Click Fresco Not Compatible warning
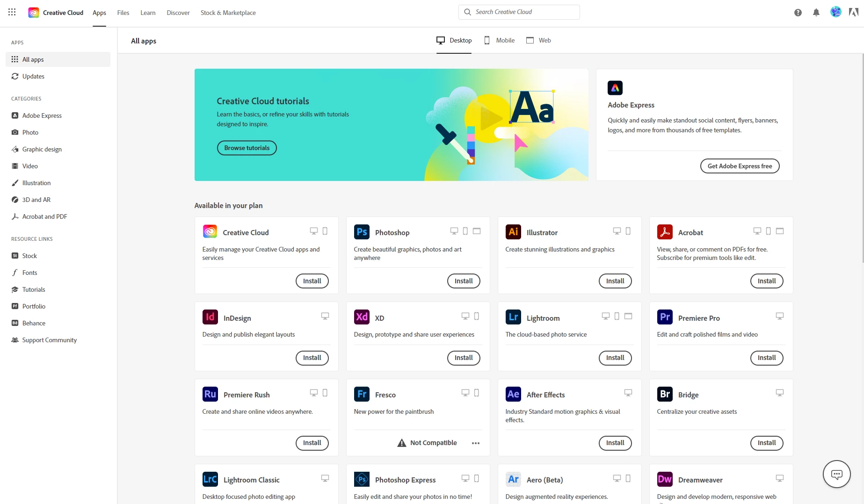Image resolution: width=864 pixels, height=504 pixels. [427, 443]
